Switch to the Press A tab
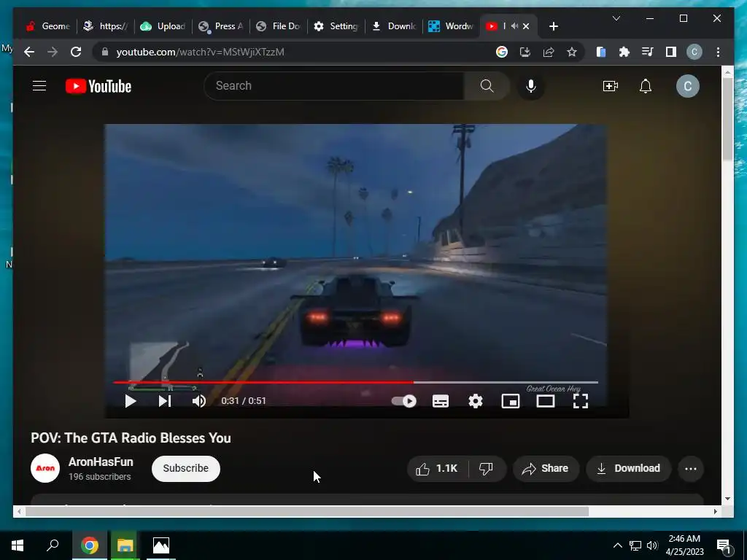The image size is (747, 560). tap(220, 26)
